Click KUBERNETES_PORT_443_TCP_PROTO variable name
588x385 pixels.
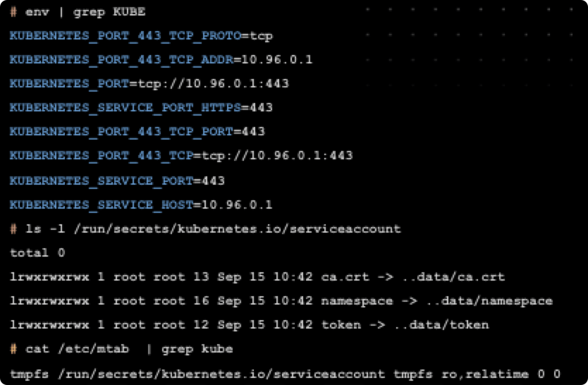[125, 36]
